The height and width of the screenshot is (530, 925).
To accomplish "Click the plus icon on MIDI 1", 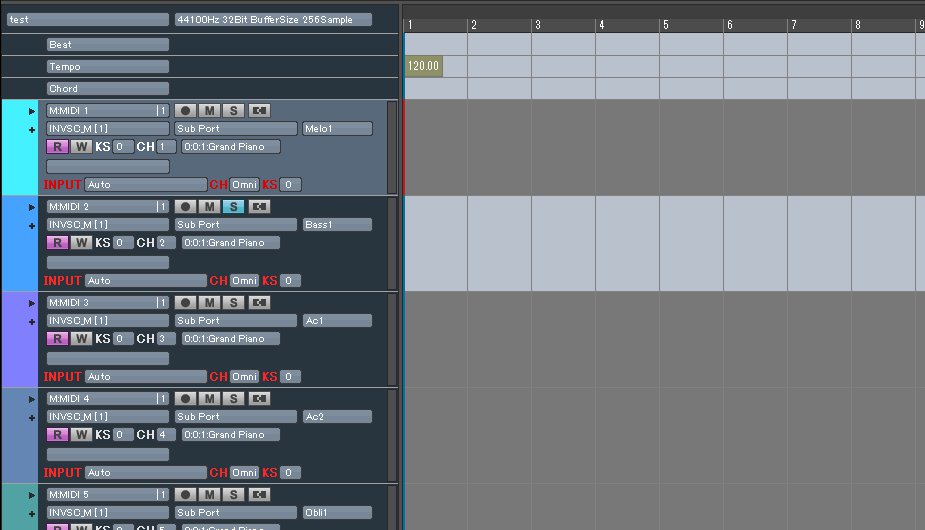I will point(32,130).
